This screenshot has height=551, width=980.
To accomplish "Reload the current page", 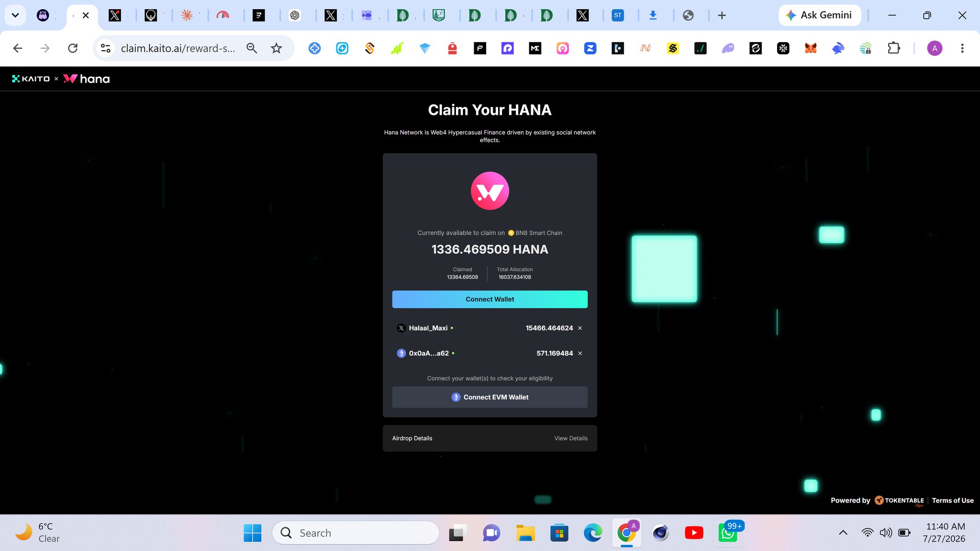I will pyautogui.click(x=73, y=48).
